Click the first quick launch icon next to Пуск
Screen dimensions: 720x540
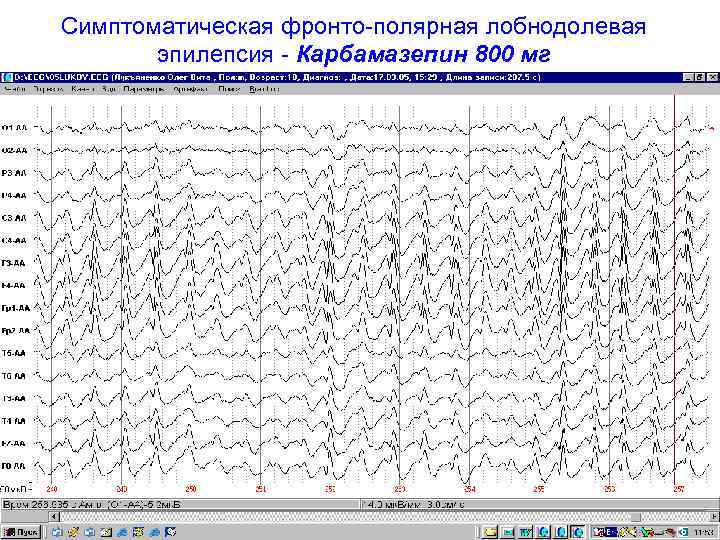pos(56,532)
